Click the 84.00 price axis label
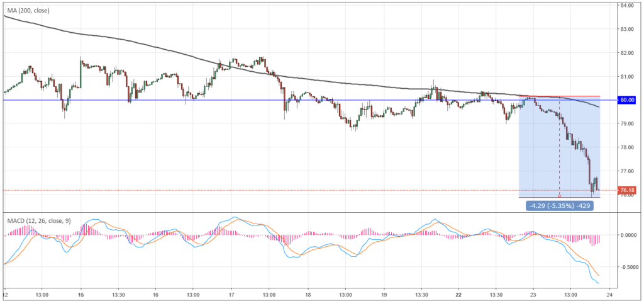644x301 pixels. [627, 6]
